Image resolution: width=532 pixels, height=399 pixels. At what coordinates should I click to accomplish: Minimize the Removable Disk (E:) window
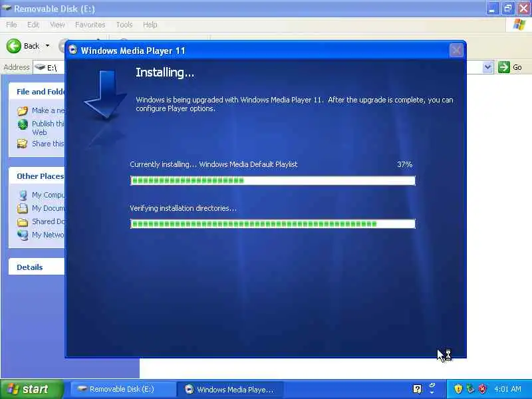(491, 9)
